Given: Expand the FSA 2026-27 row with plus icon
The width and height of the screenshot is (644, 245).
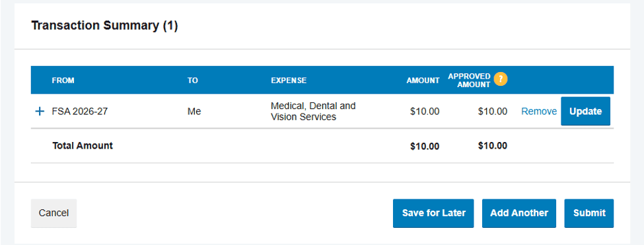Looking at the screenshot, I should pos(40,111).
